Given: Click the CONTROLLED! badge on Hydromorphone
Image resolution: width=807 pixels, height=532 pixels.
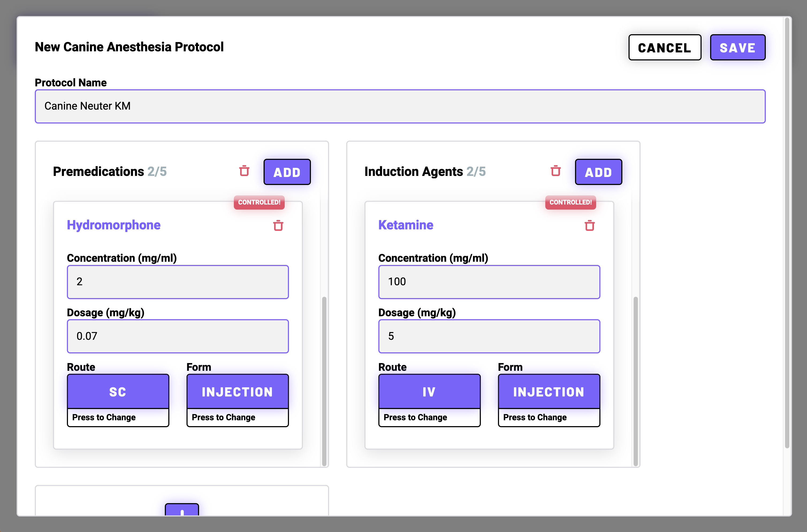Looking at the screenshot, I should (259, 202).
